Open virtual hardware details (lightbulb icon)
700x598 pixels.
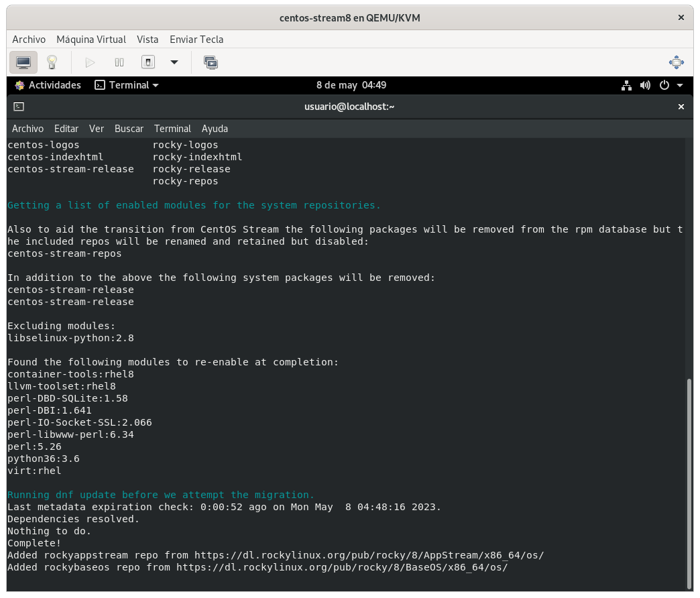click(x=52, y=62)
